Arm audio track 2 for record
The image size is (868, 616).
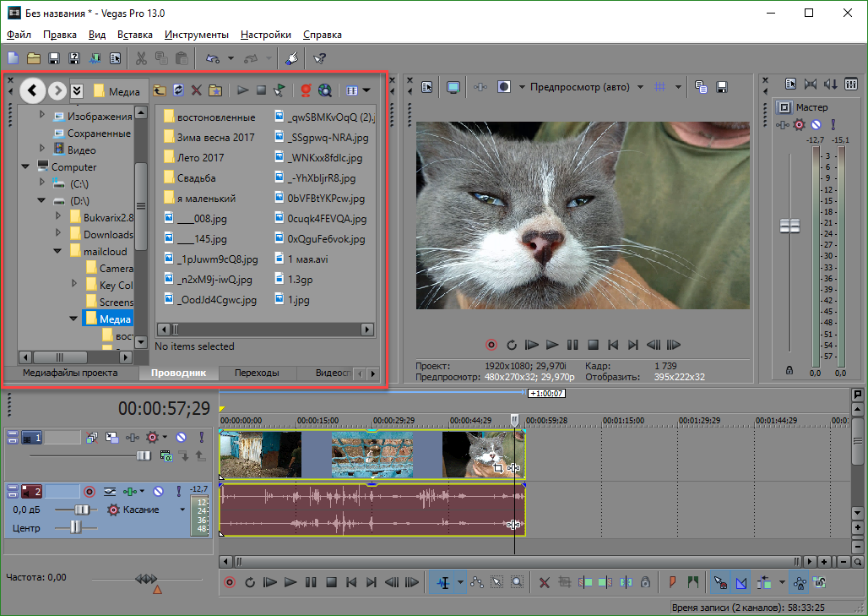click(90, 491)
